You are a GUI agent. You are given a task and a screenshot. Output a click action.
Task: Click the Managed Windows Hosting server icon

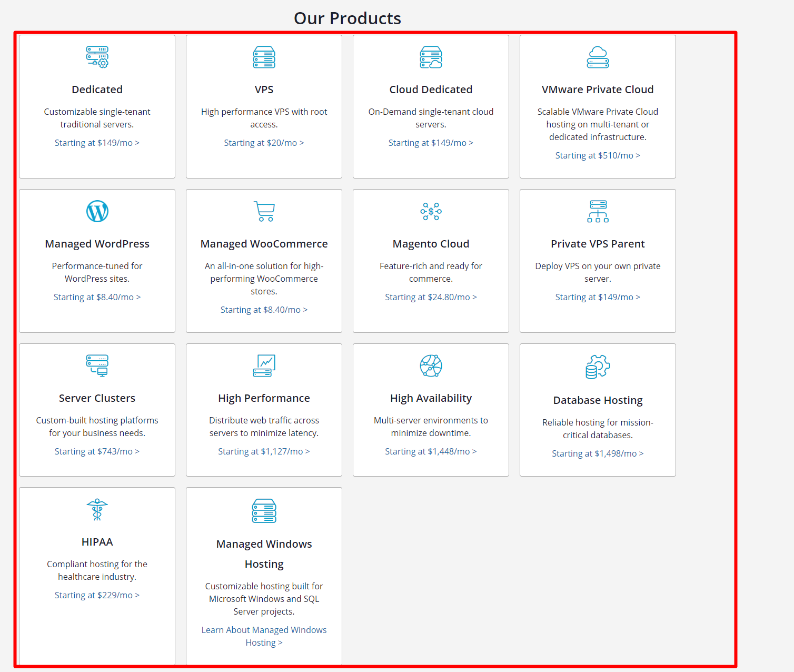pyautogui.click(x=264, y=510)
